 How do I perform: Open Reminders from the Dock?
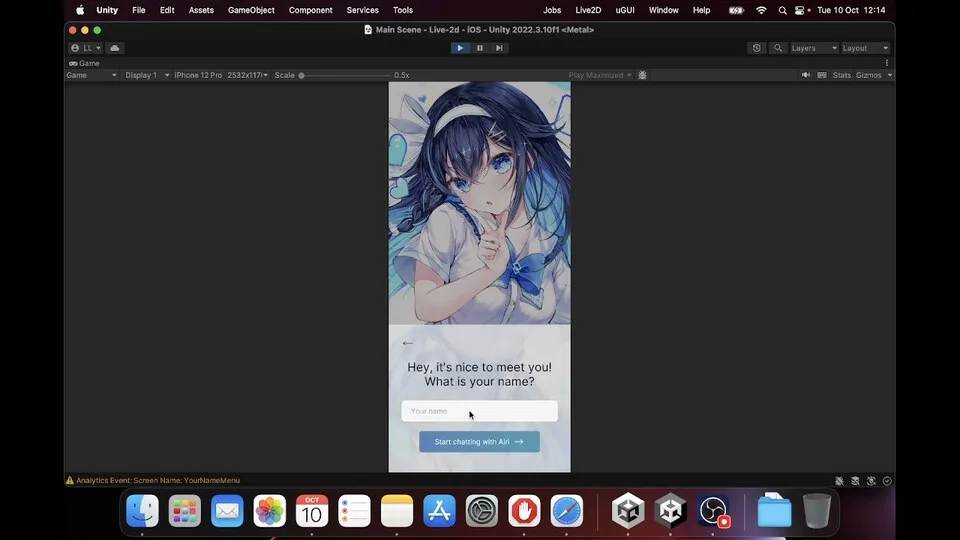click(x=354, y=511)
